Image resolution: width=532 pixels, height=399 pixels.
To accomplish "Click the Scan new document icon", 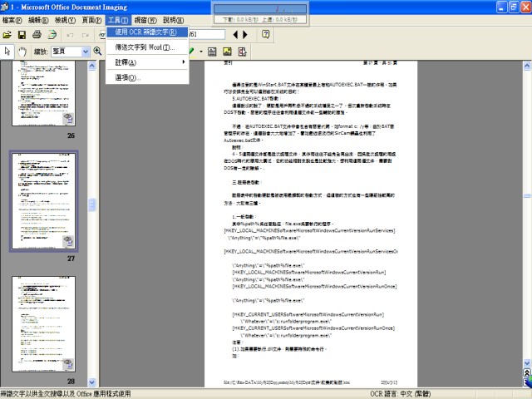I will (52, 35).
